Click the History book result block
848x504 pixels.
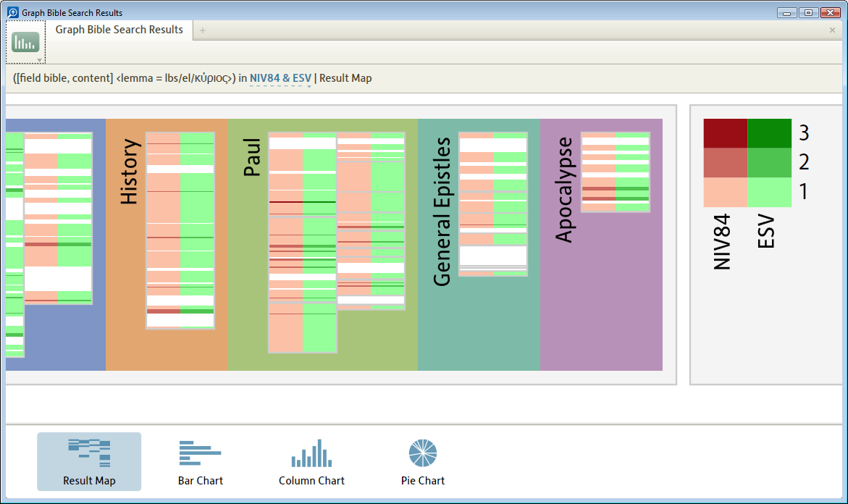point(180,230)
